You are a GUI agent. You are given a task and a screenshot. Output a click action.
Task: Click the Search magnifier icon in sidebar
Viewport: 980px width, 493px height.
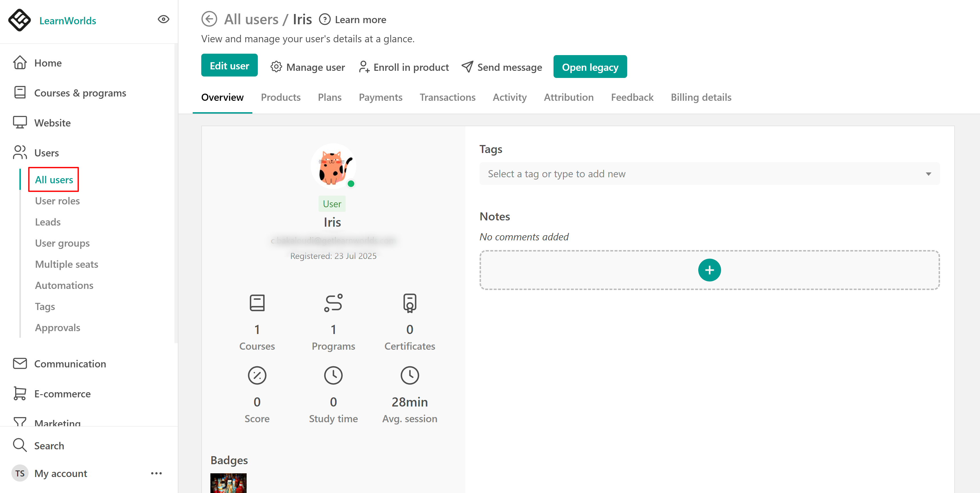[20, 445]
